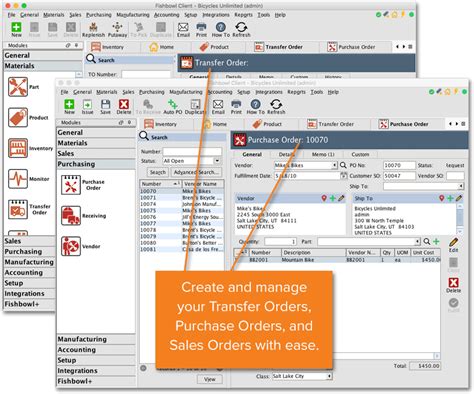
Task: Click Putaway in the back window toolbar
Action: tap(117, 30)
